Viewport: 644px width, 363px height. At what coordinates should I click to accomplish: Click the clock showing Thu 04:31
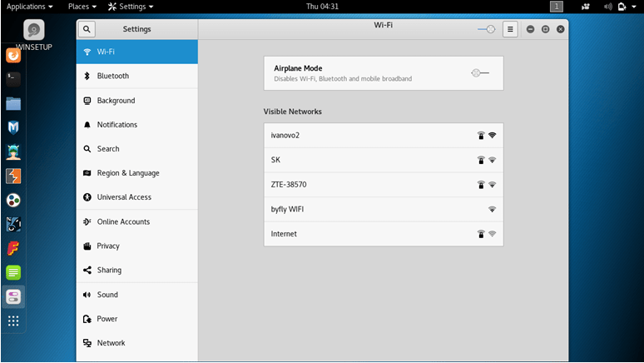(x=322, y=7)
